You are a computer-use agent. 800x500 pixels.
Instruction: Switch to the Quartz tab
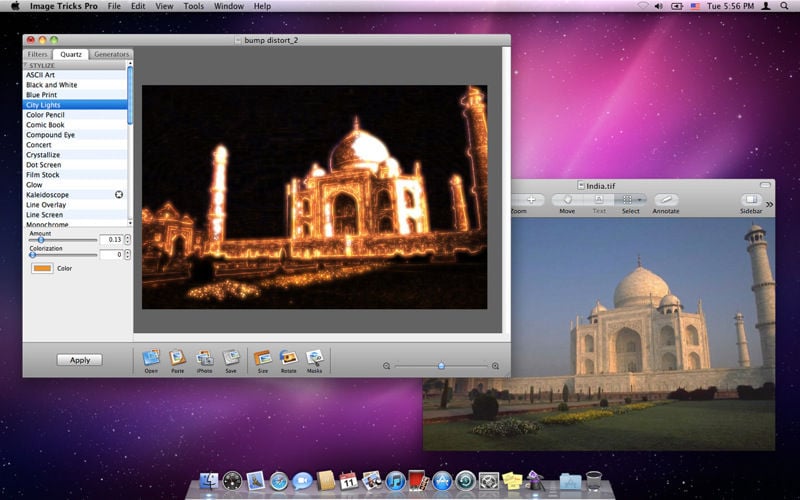pyautogui.click(x=71, y=54)
